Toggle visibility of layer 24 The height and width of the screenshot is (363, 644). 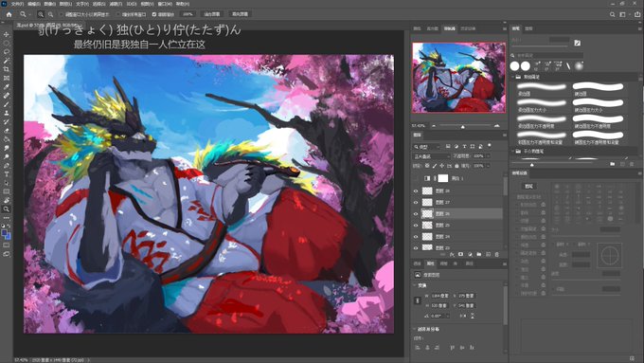(416, 237)
